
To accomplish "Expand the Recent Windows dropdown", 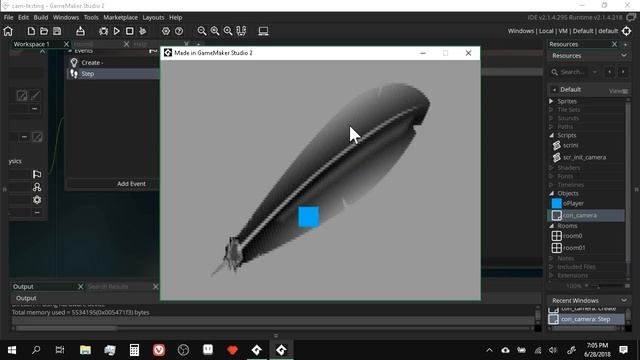I will tap(624, 300).
